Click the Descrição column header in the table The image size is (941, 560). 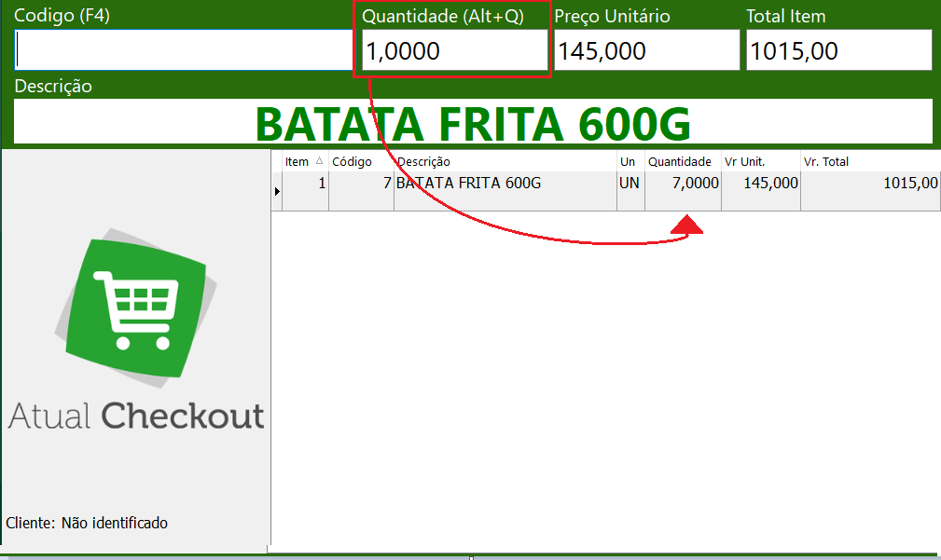[x=505, y=161]
